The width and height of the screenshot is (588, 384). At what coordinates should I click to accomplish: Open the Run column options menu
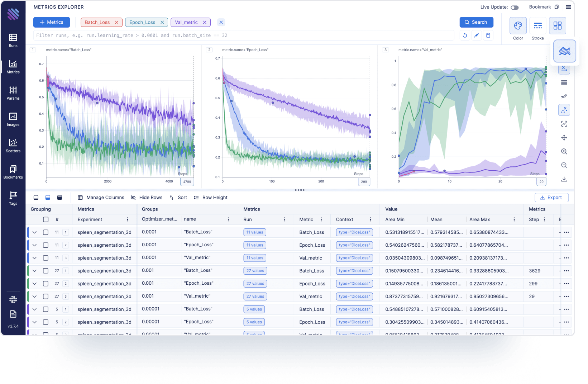(x=285, y=219)
